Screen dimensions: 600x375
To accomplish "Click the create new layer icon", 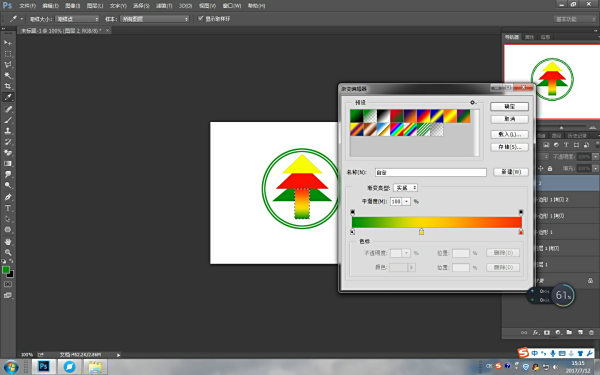I will coord(580,333).
